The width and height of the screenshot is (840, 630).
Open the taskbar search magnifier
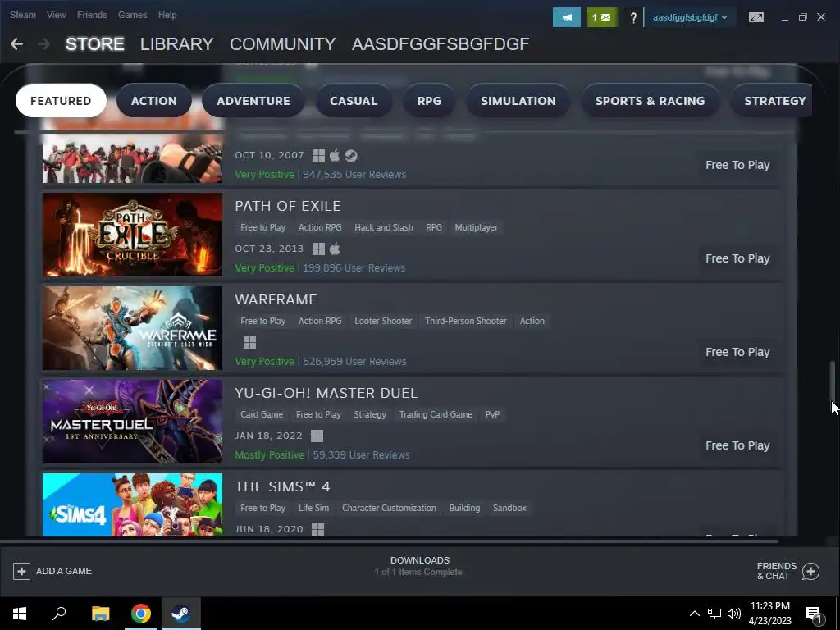[x=59, y=614]
